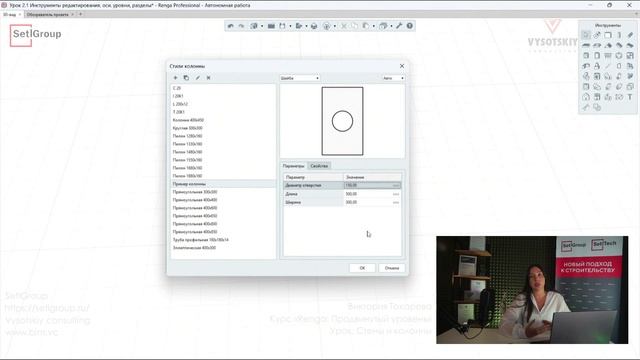Click the Отмена button
The height and width of the screenshot is (360, 640).
click(392, 268)
